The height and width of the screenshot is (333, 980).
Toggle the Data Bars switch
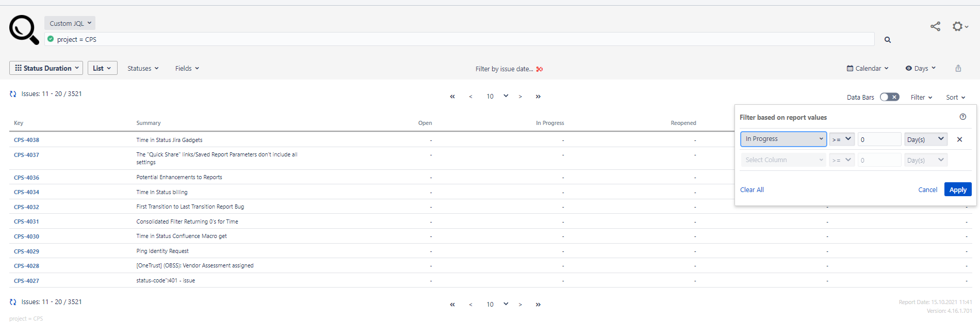(889, 97)
